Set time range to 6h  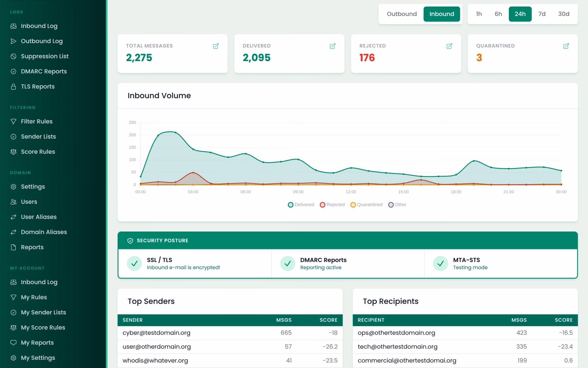click(498, 14)
